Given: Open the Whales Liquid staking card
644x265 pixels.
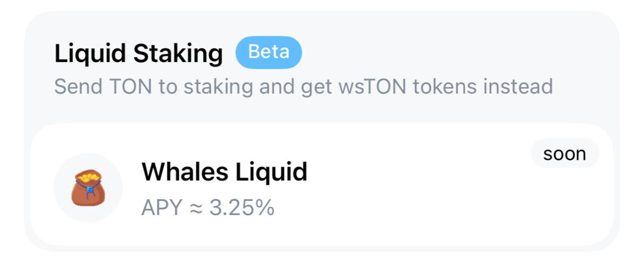Looking at the screenshot, I should tap(322, 185).
